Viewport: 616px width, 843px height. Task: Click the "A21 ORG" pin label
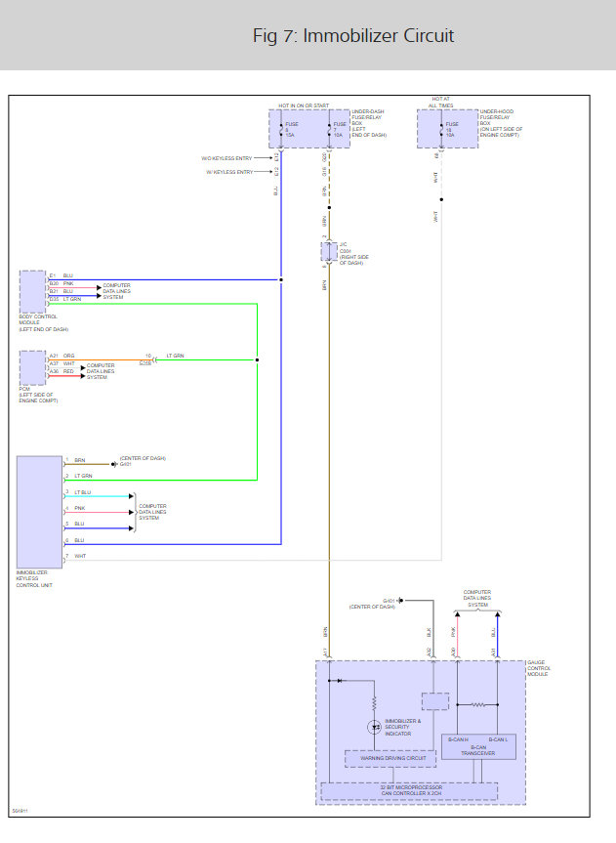(62, 356)
